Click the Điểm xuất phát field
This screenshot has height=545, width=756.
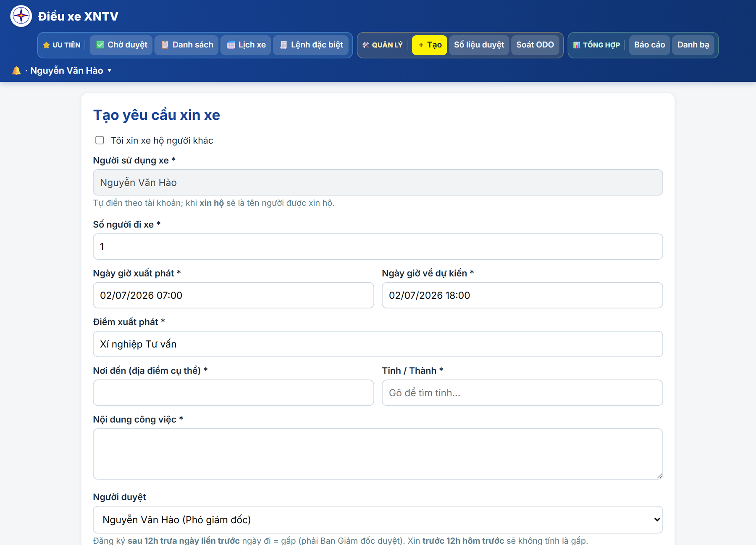378,344
